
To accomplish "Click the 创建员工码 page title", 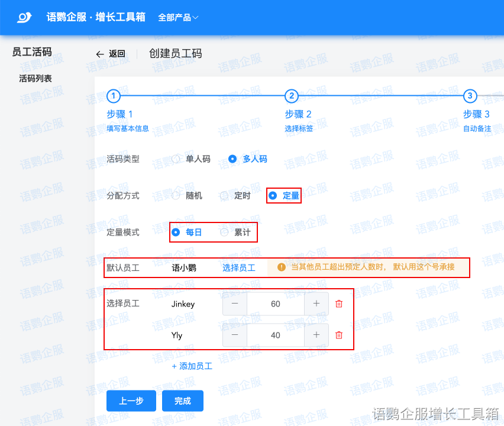I will (176, 53).
